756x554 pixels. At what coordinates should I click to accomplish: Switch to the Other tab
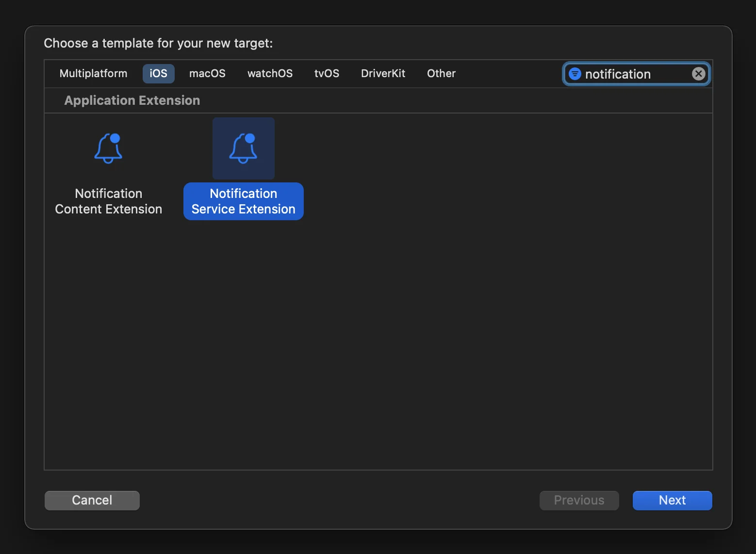tap(441, 73)
